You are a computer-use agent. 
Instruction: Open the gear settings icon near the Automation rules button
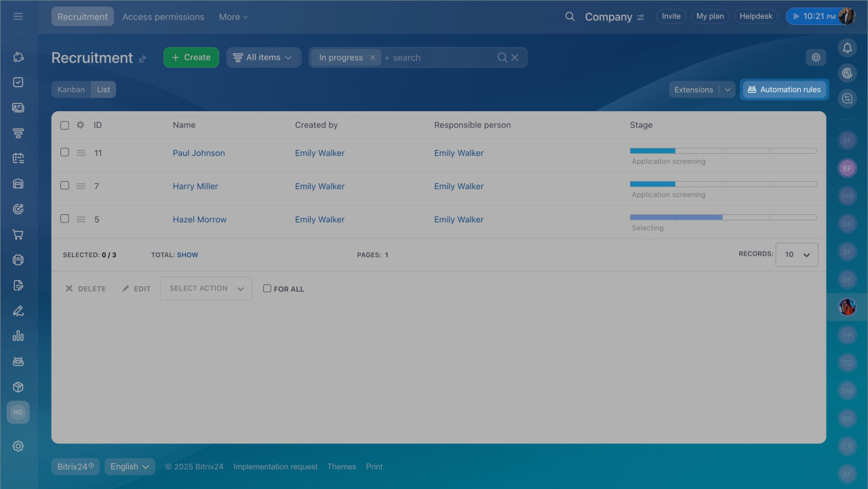(816, 58)
